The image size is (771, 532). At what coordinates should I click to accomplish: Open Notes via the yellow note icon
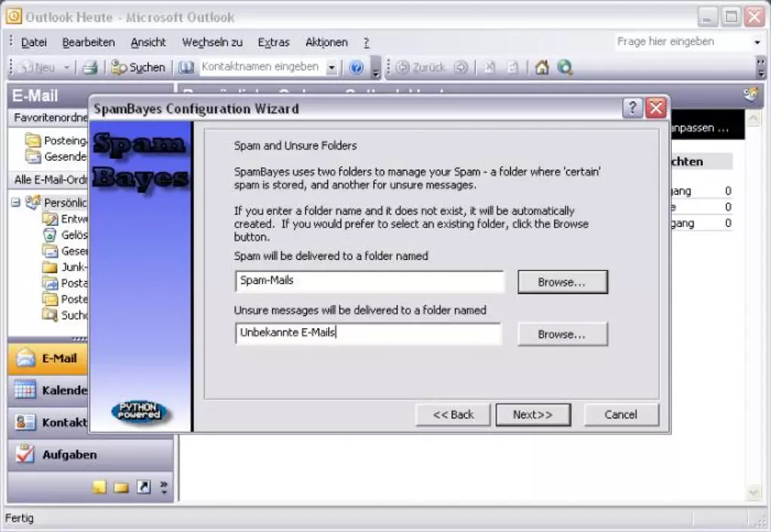[x=99, y=487]
